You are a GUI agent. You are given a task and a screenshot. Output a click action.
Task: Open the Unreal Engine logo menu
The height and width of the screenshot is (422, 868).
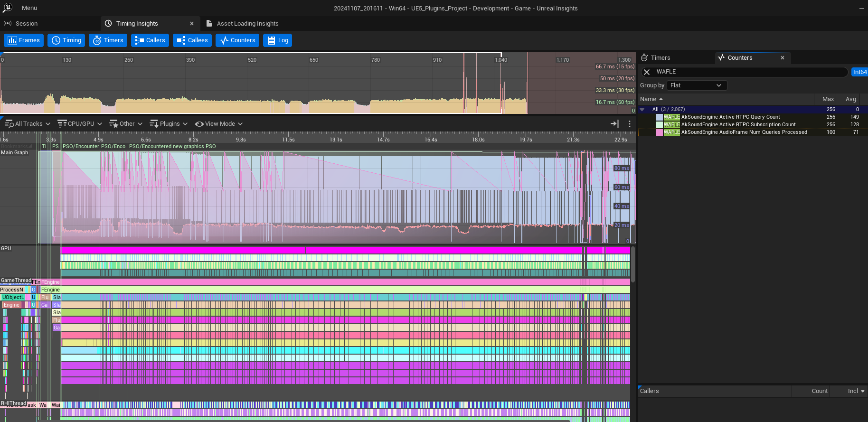[x=8, y=8]
